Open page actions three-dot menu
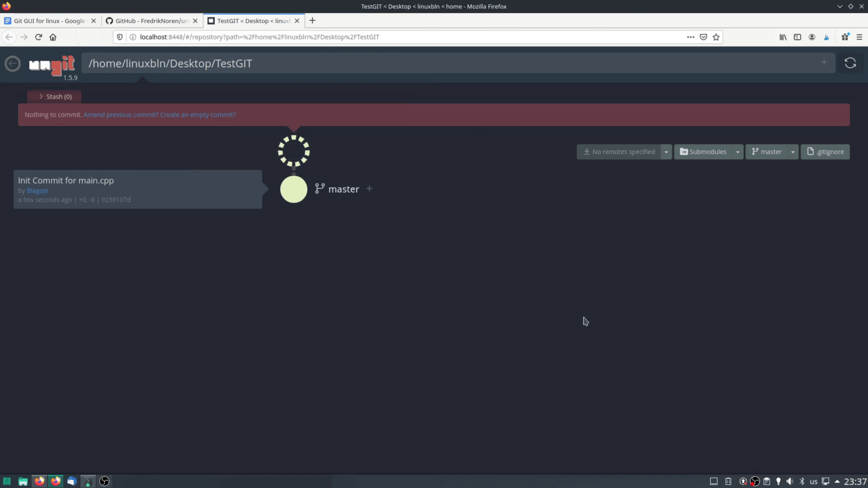868x488 pixels. 691,37
